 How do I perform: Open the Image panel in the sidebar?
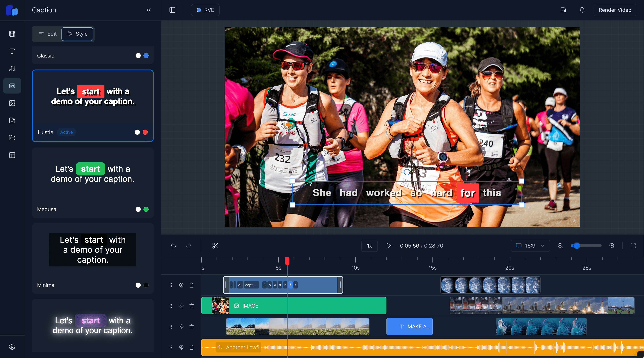12,103
